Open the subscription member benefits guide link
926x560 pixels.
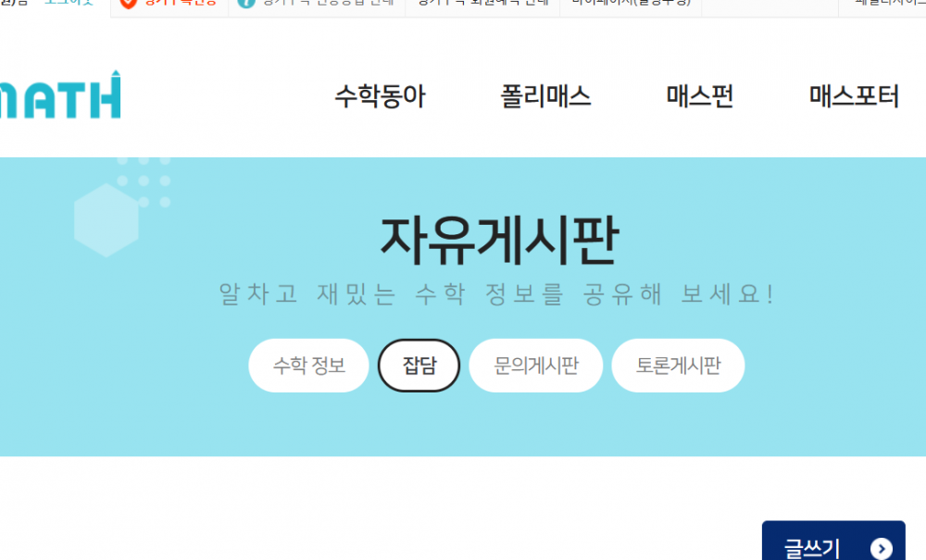pyautogui.click(x=482, y=3)
